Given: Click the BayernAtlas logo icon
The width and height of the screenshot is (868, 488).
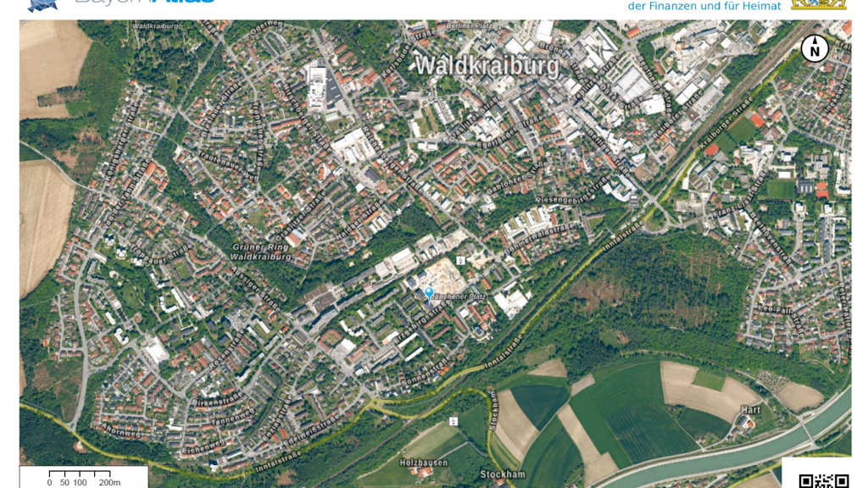Looking at the screenshot, I should (x=42, y=5).
